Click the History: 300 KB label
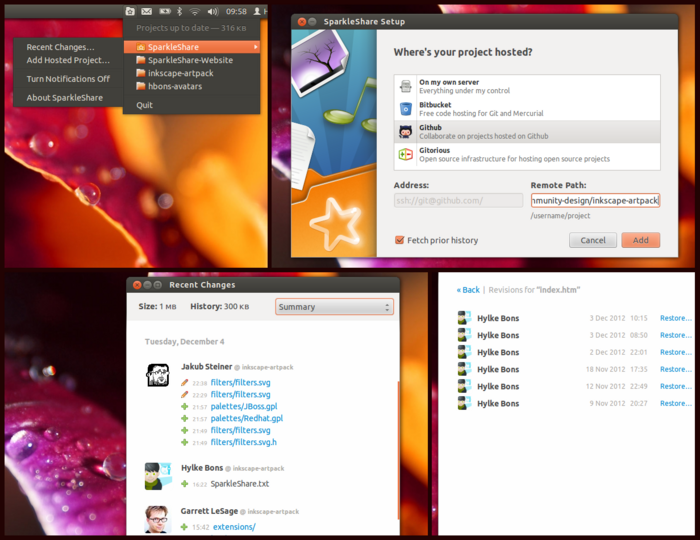Image resolution: width=700 pixels, height=540 pixels. [220, 307]
